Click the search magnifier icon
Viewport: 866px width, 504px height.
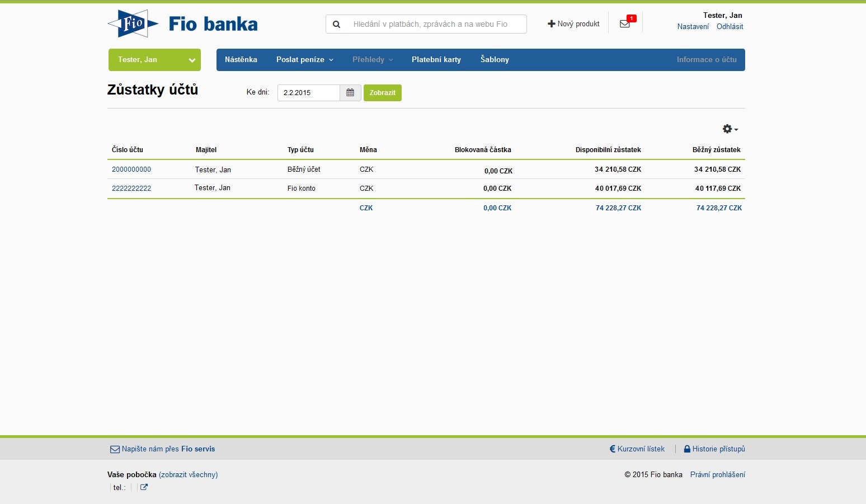pyautogui.click(x=337, y=25)
